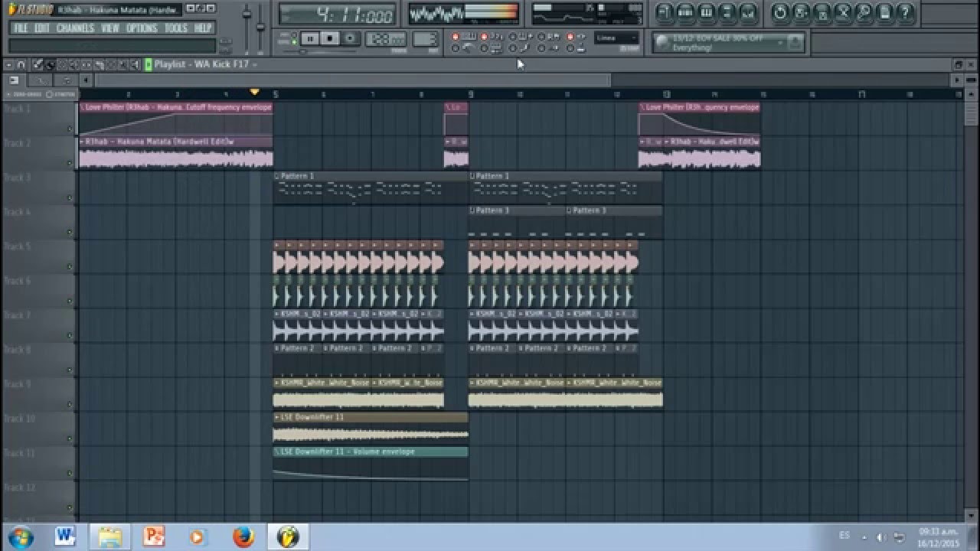This screenshot has height=551, width=980.
Task: Click the render export shortcut icon
Action: click(x=823, y=11)
